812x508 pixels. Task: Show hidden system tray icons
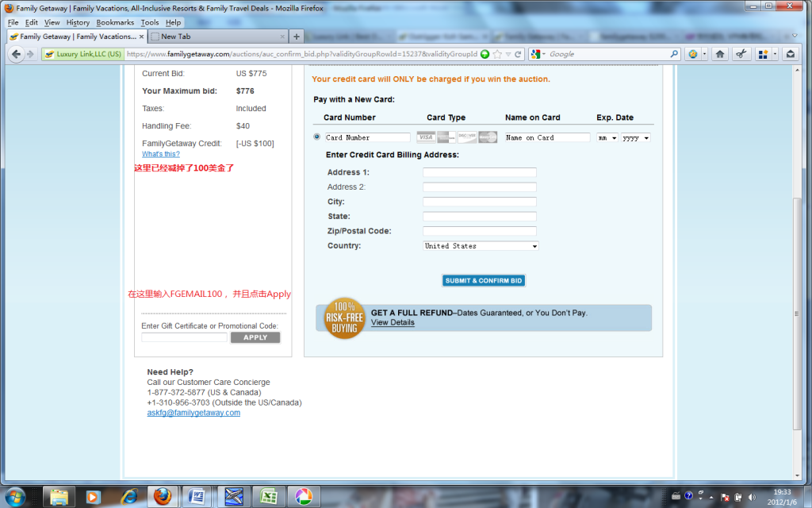[x=711, y=497]
